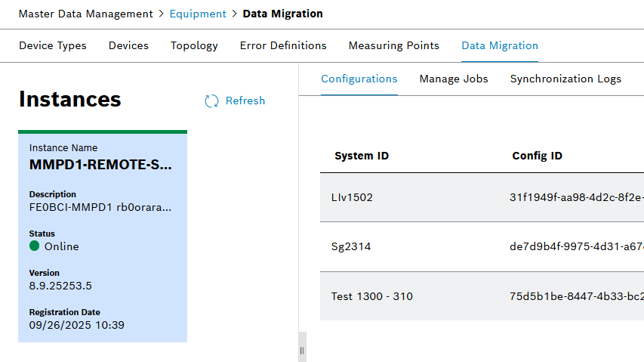Click the Refresh link label

[x=245, y=101]
